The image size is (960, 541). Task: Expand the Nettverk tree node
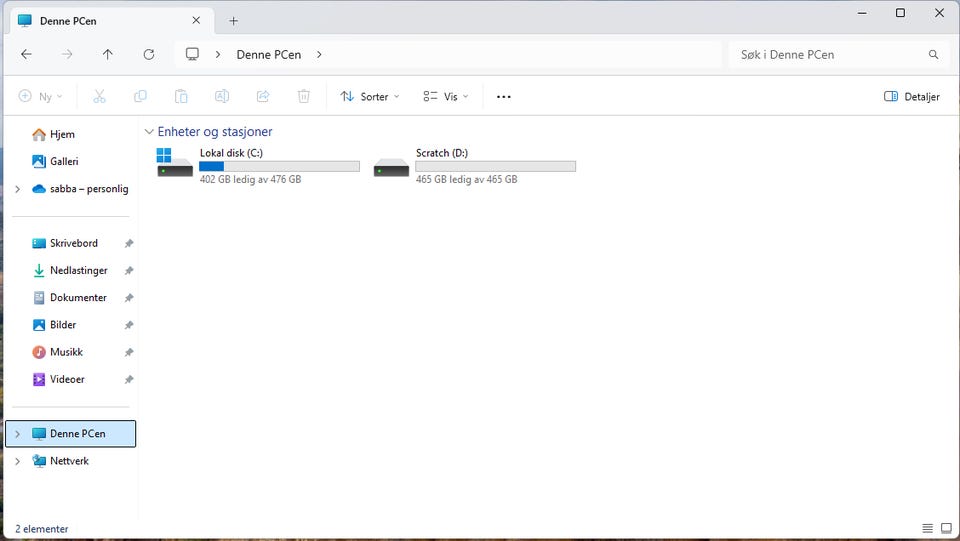(x=17, y=461)
